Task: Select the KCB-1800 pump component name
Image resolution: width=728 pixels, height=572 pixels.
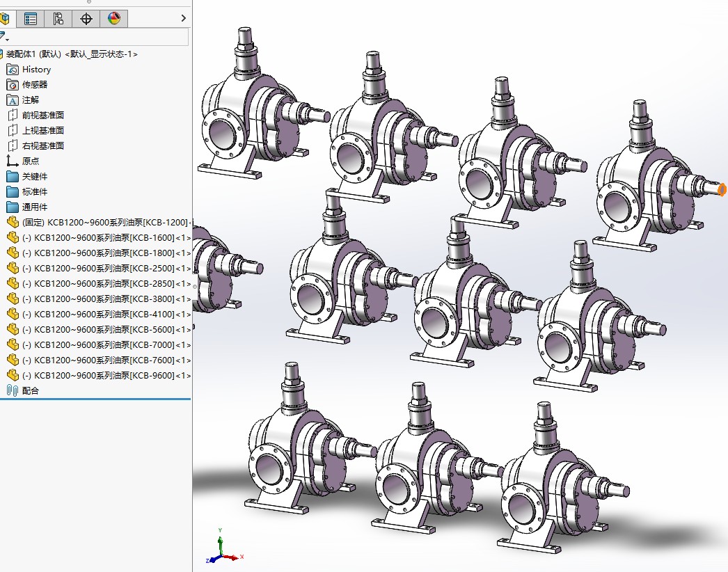Action: pos(106,253)
